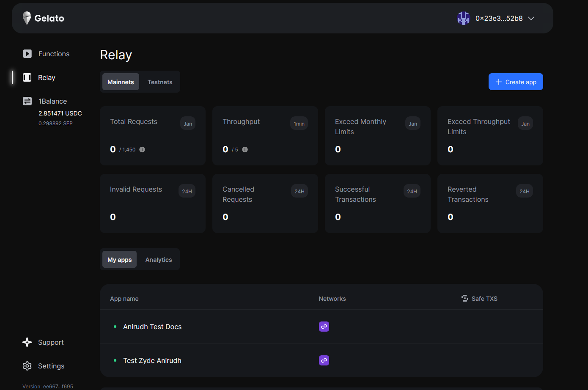This screenshot has height=390, width=588.
Task: Click network icon for Anirudh Test Docs
Action: 324,327
